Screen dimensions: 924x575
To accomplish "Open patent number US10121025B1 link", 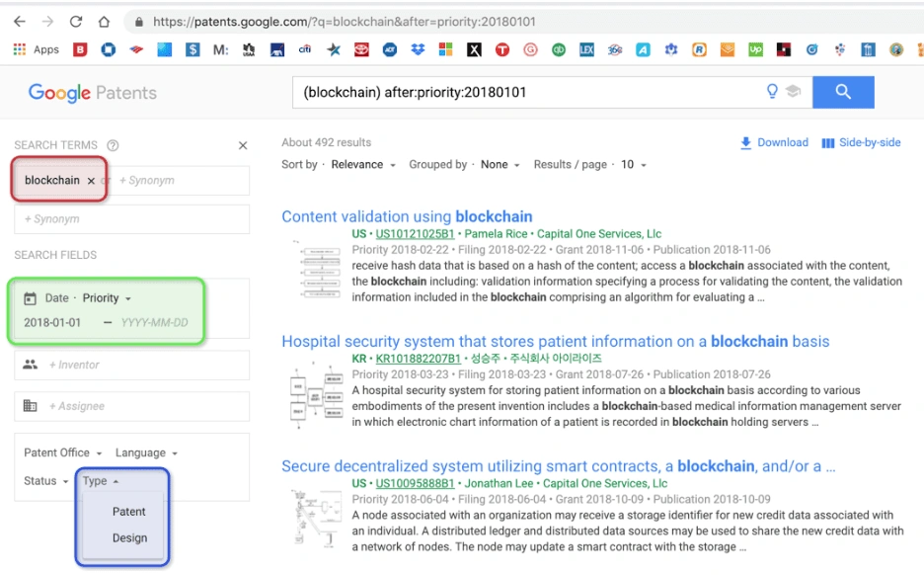I will click(x=415, y=233).
